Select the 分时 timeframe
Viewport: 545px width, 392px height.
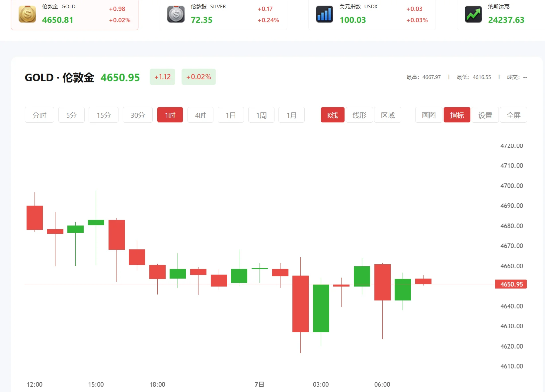click(39, 115)
